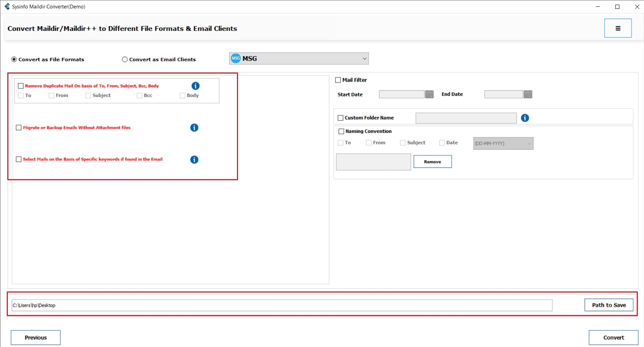Select Convert as Email Clients radio

click(x=125, y=60)
